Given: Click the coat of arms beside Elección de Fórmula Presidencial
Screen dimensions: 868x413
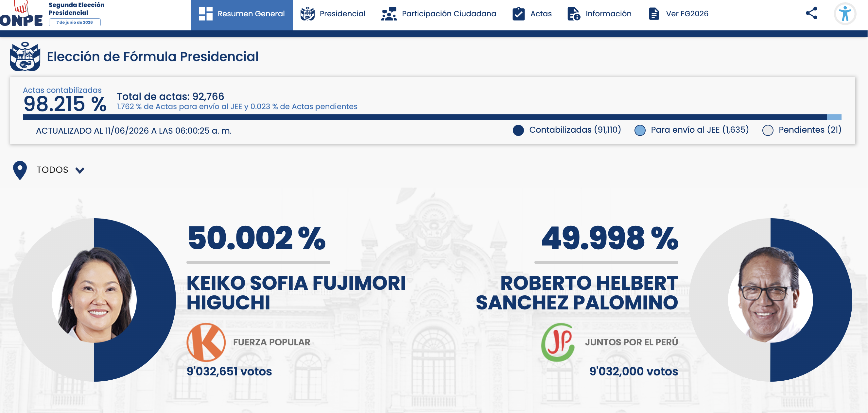Looking at the screenshot, I should 25,57.
